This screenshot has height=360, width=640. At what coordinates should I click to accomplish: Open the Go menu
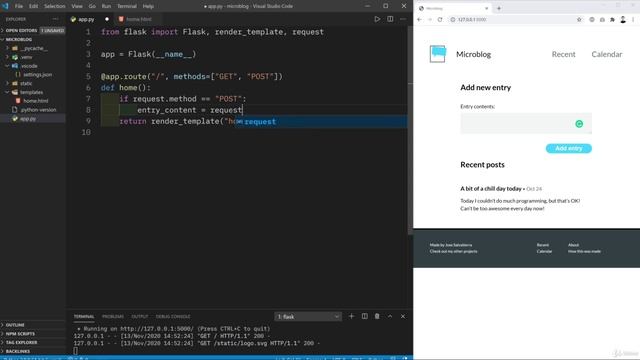92,6
